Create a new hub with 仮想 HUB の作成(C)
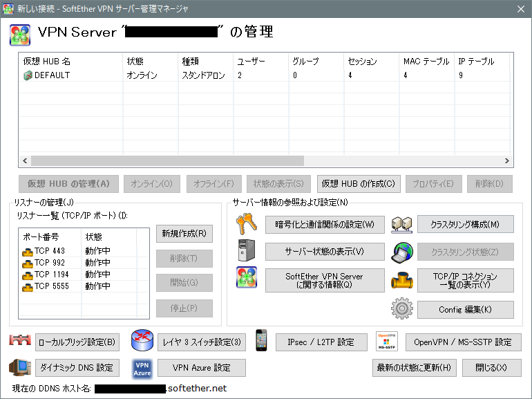Viewport: 532px width, 399px height. (x=359, y=184)
